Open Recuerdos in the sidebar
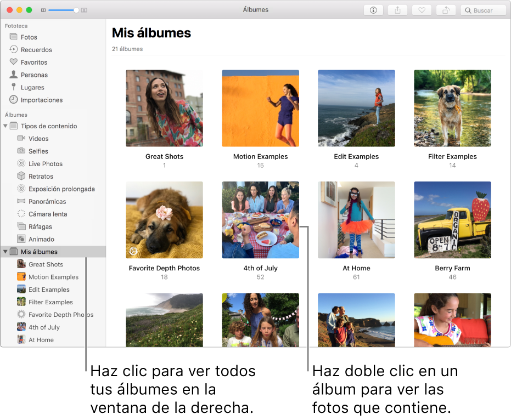 pos(36,50)
